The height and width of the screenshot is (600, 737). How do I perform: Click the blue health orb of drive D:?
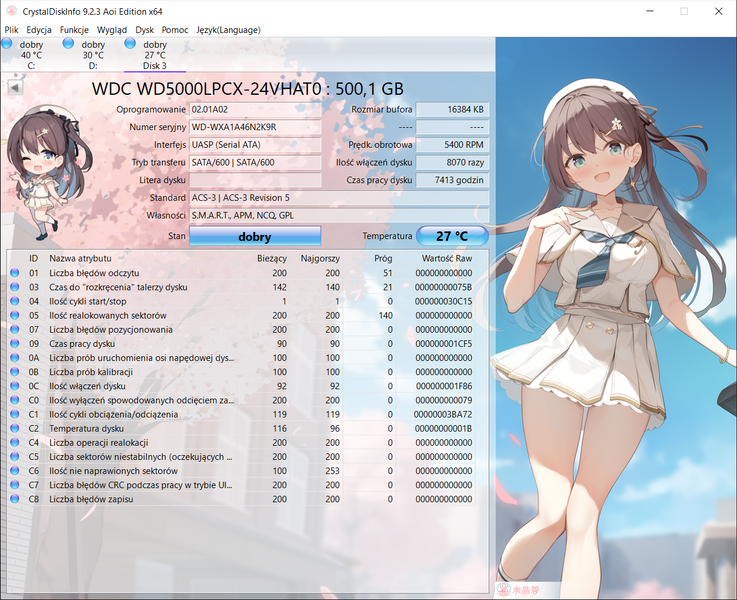coord(68,44)
